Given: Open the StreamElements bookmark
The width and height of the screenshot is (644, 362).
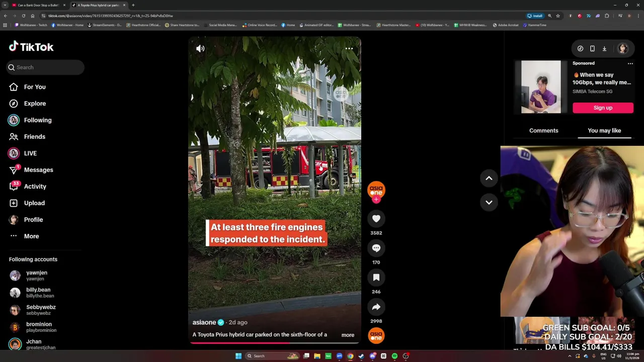Looking at the screenshot, I should 105,25.
